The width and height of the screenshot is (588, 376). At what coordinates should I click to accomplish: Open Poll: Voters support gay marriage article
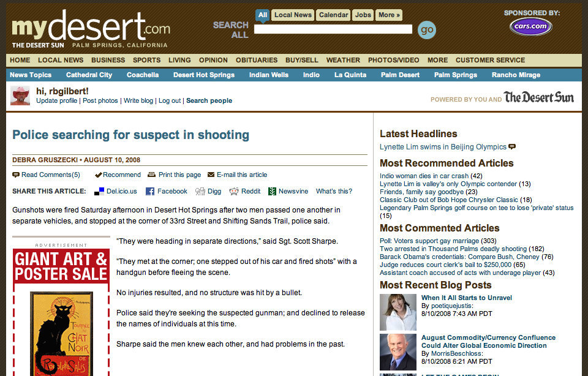(429, 241)
